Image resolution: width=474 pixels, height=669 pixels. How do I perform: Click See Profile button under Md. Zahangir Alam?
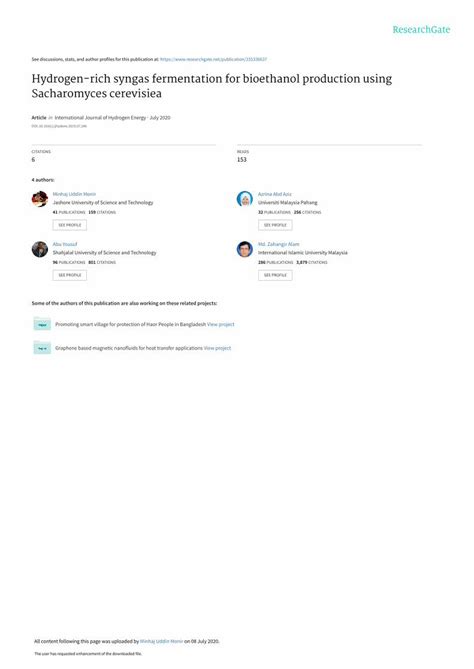tap(275, 275)
